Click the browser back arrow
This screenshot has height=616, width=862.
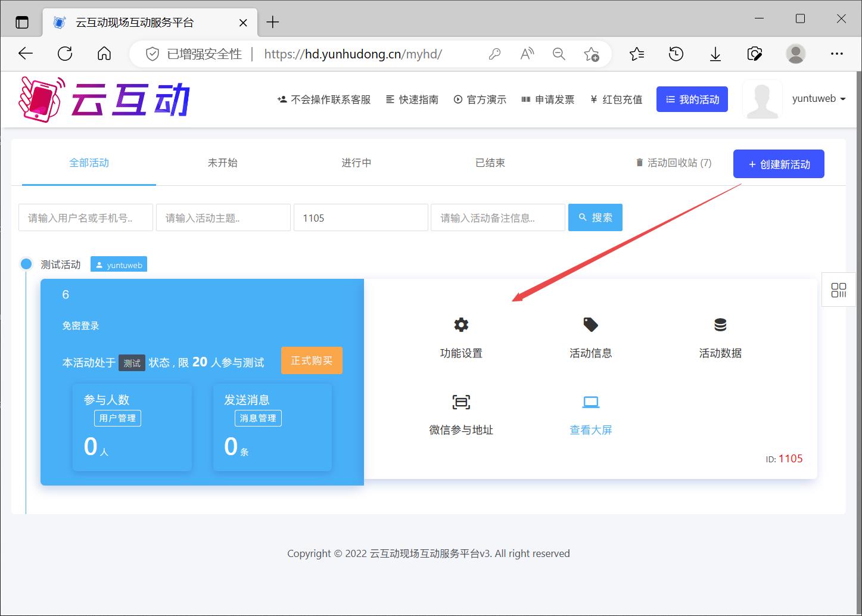click(x=26, y=54)
